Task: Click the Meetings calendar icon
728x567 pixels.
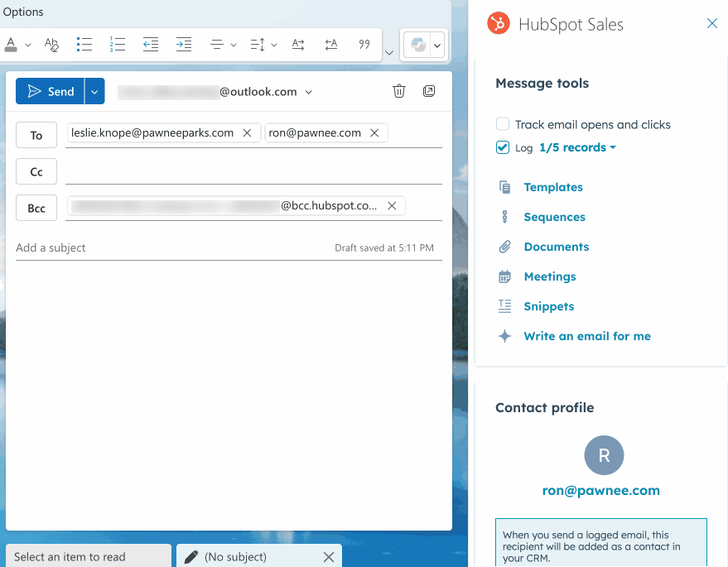Action: tap(504, 276)
